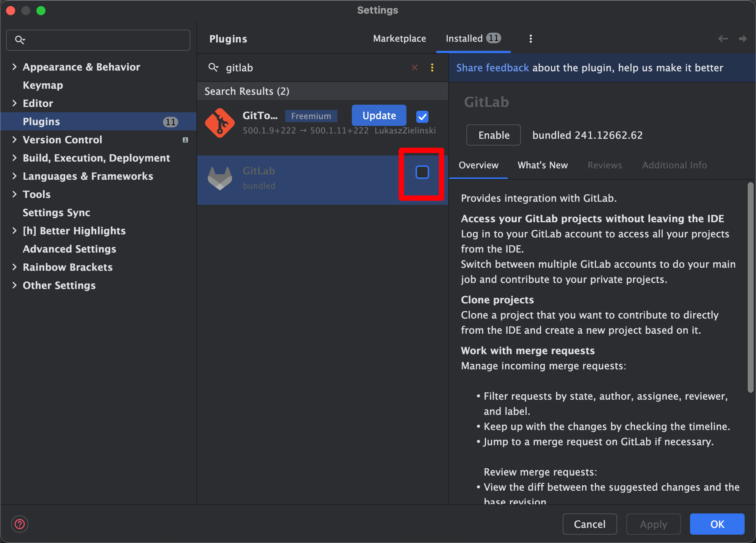756x543 pixels.
Task: Clear the gitlab search with red X
Action: (414, 68)
